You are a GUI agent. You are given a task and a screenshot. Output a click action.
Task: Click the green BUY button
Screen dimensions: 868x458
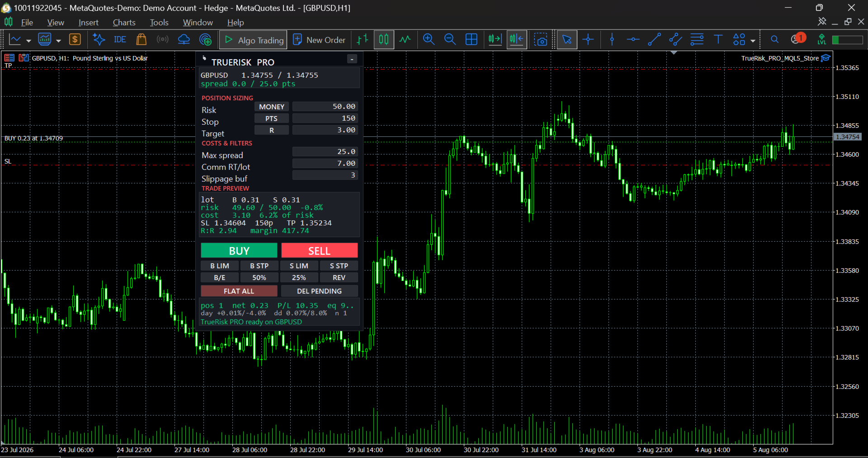point(239,251)
